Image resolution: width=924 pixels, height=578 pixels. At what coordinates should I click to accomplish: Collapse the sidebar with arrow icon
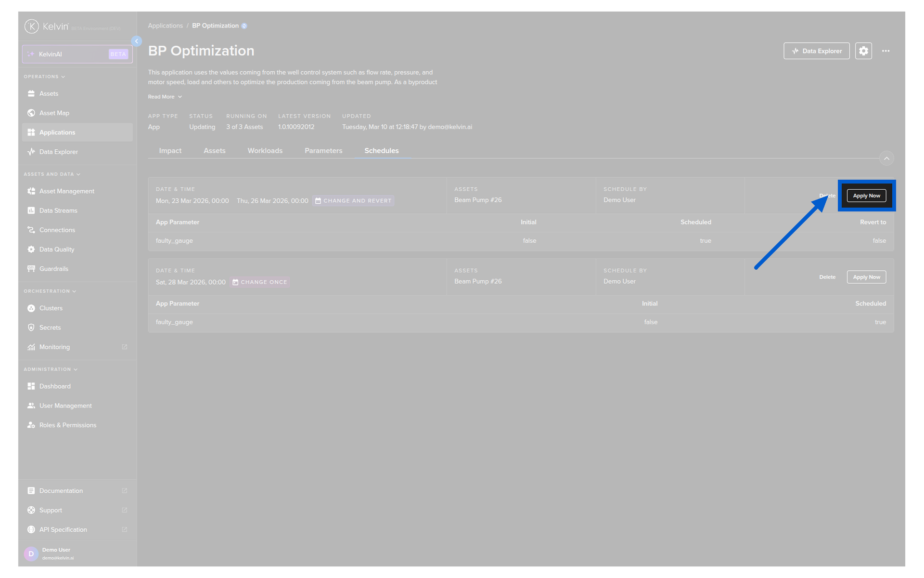[137, 41]
